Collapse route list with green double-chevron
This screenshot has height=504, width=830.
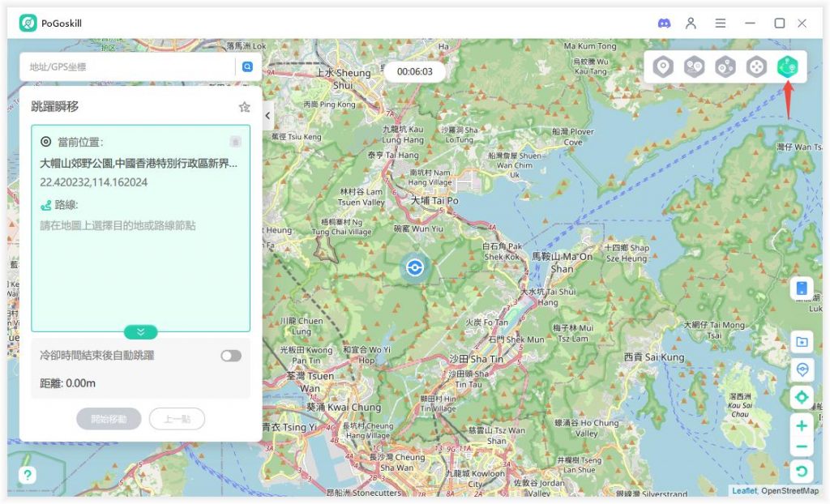click(140, 332)
